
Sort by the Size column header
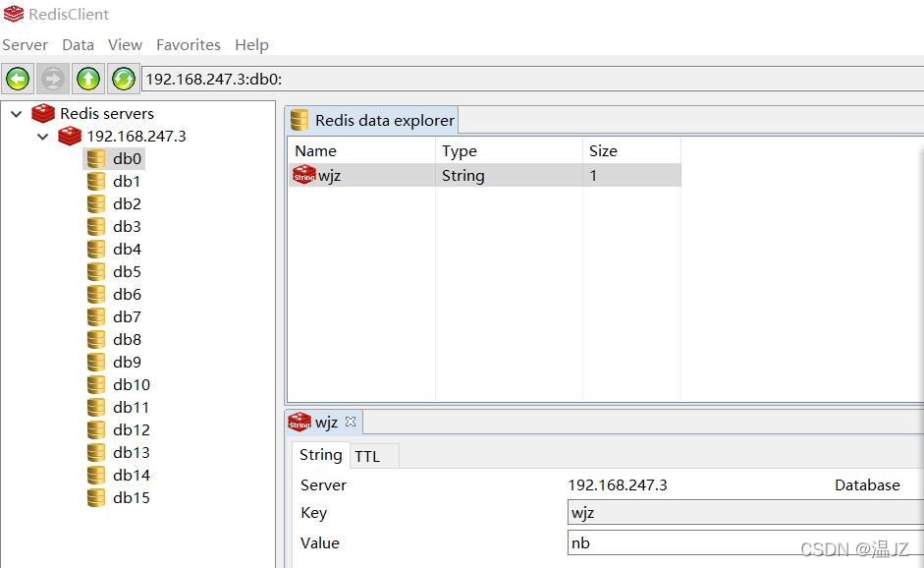(x=631, y=151)
